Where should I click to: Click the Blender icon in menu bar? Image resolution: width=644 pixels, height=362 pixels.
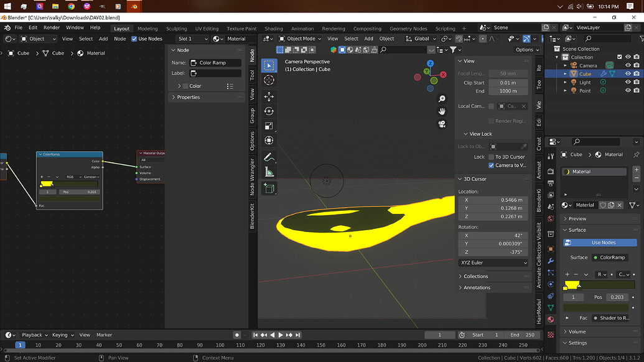7,27
